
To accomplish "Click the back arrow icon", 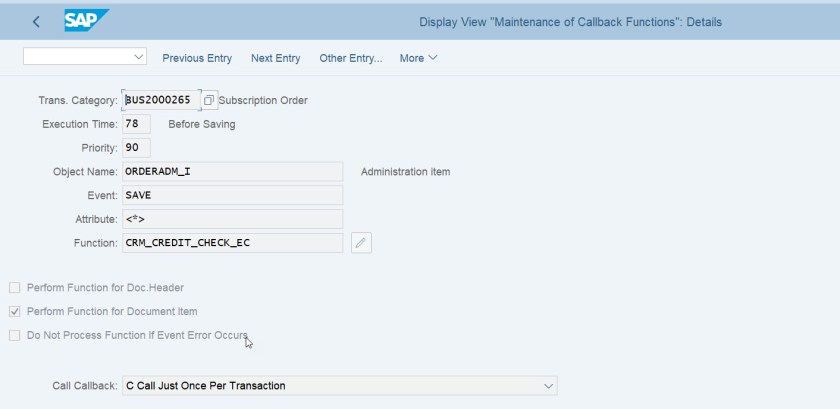I will tap(37, 21).
